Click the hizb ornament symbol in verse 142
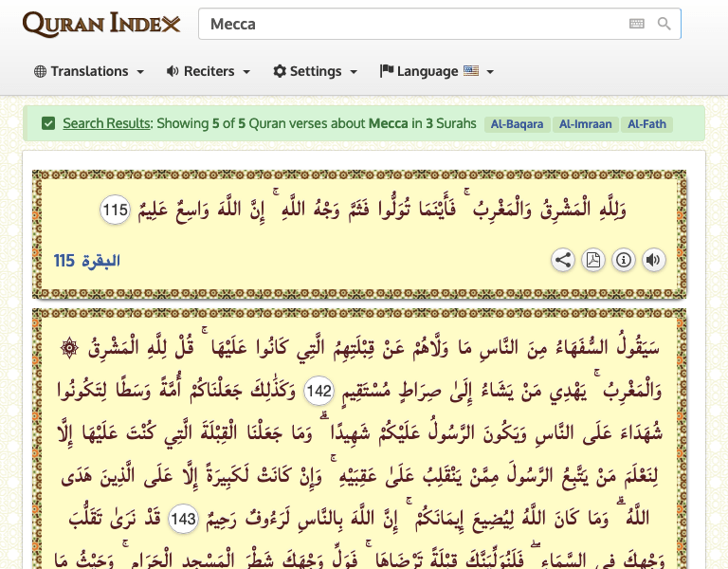This screenshot has height=569, width=728. pyautogui.click(x=69, y=347)
